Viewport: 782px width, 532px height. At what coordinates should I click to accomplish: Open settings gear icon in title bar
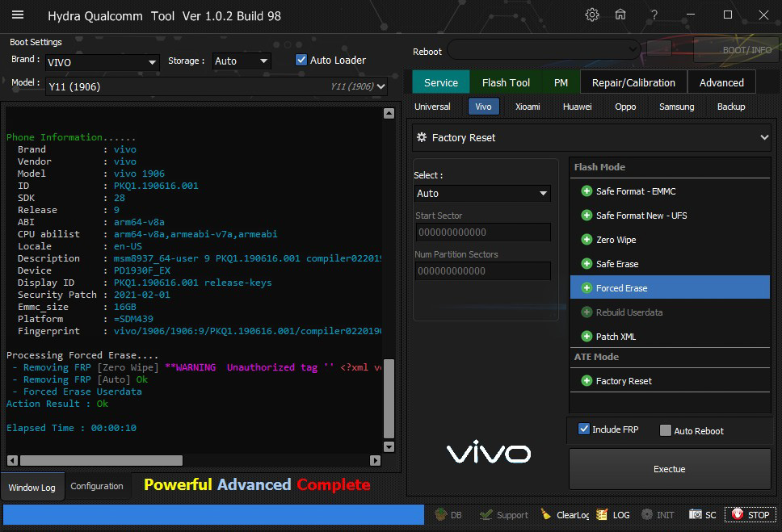592,15
